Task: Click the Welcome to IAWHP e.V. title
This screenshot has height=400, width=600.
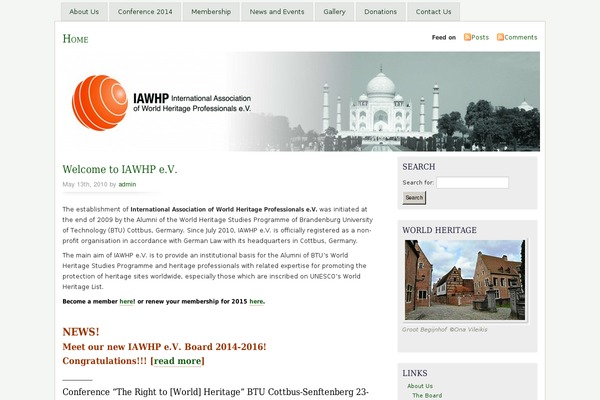Action: click(x=120, y=169)
